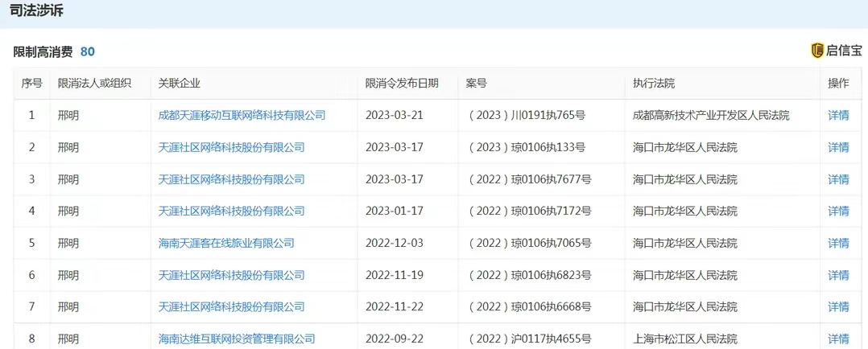Open 成都天涯移动互联网络科技有限公司 company link
Image resolution: width=868 pixels, height=349 pixels.
[242, 116]
